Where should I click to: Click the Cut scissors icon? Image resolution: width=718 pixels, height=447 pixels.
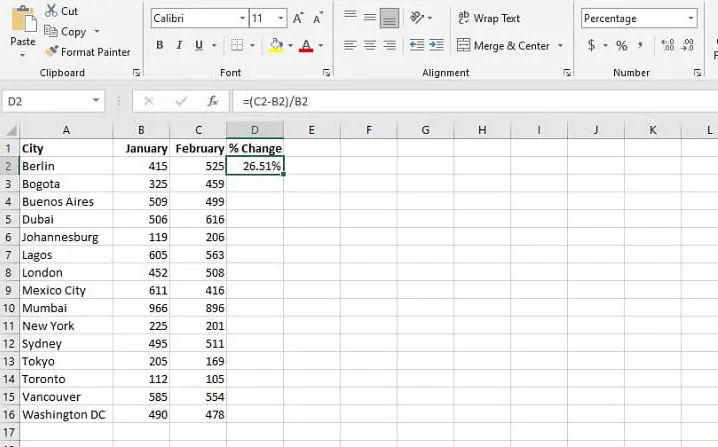point(51,10)
